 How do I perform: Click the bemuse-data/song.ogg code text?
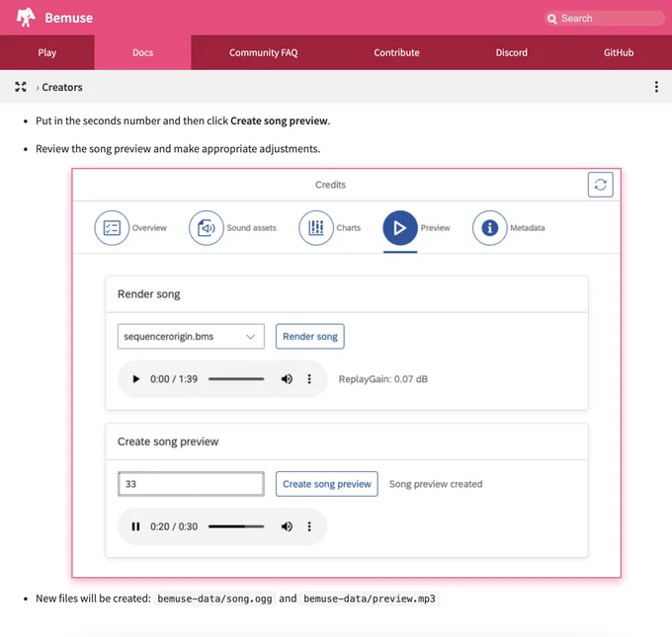click(x=214, y=598)
